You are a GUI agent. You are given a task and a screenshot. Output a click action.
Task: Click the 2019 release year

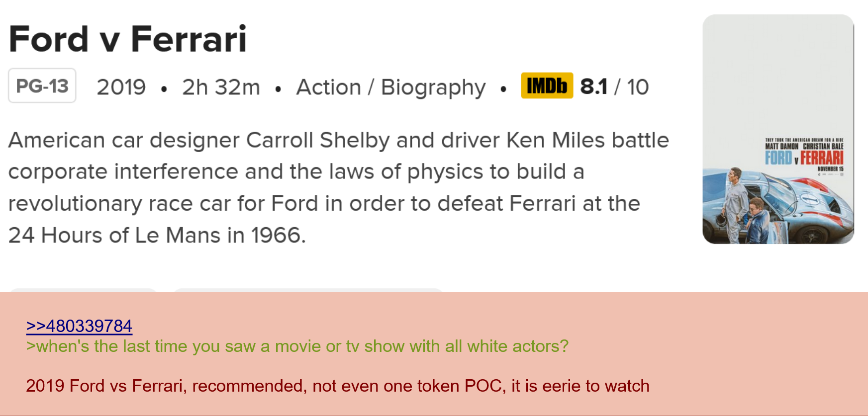tap(121, 87)
